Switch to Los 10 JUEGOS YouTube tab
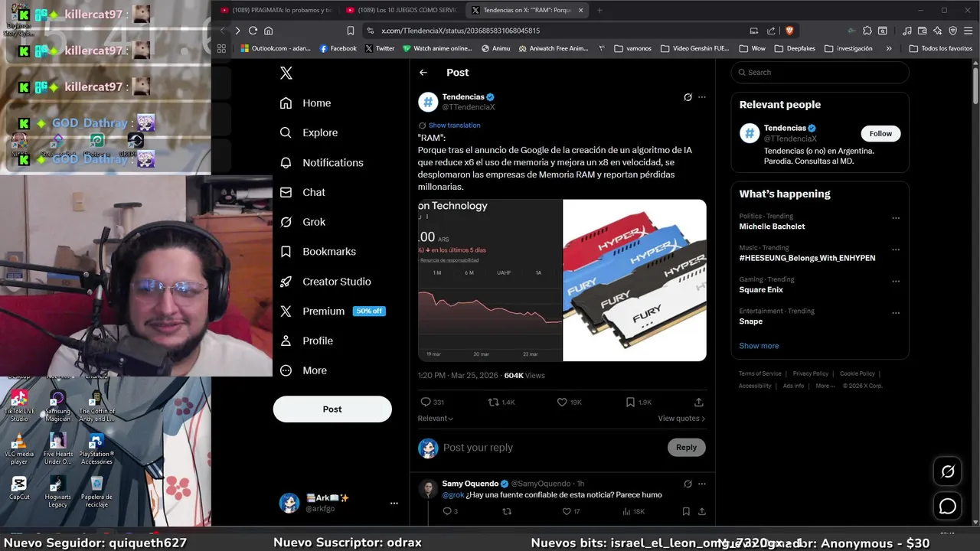Image resolution: width=980 pixels, height=551 pixels. 401,10
